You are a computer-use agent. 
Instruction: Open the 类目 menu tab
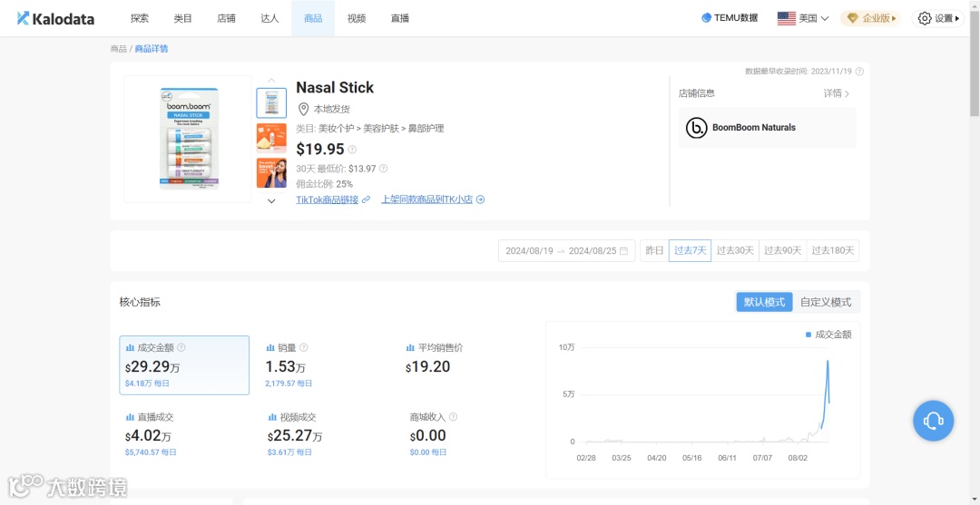183,19
